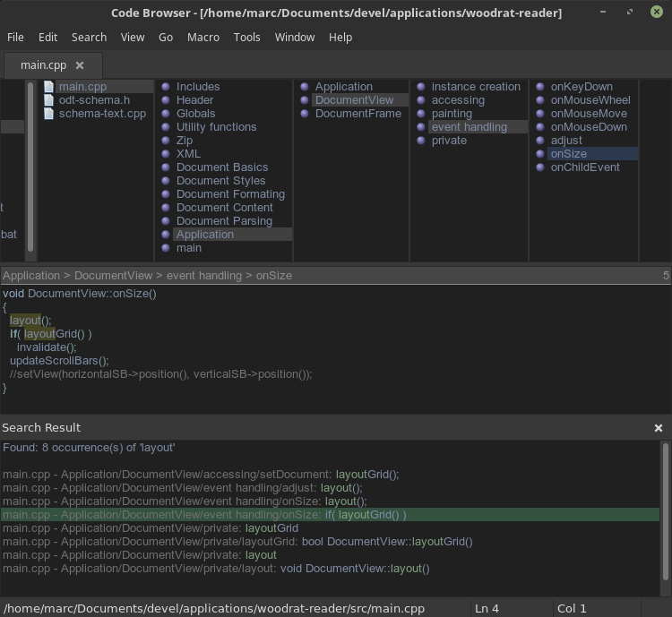The height and width of the screenshot is (617, 672).
Task: Click the updateScrollBars(); code line
Action: pos(59,361)
